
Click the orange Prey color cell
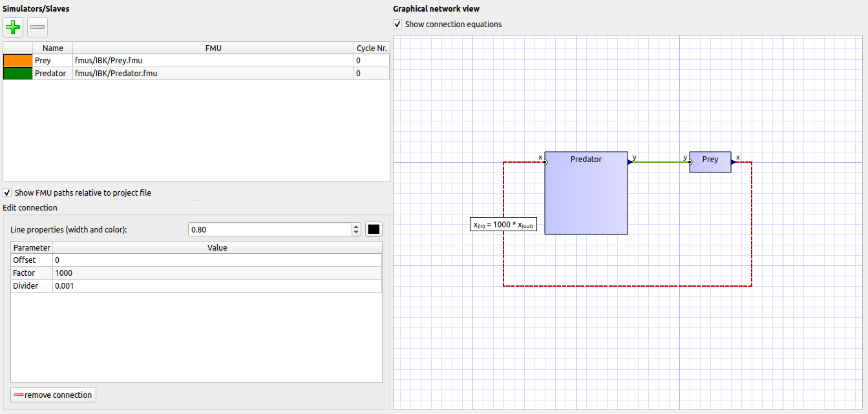click(x=18, y=61)
